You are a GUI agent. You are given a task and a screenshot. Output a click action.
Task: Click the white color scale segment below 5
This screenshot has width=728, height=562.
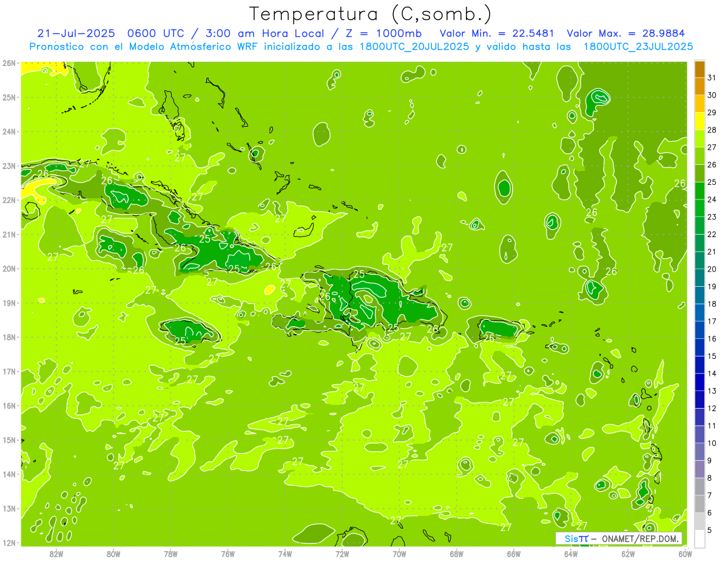click(699, 538)
